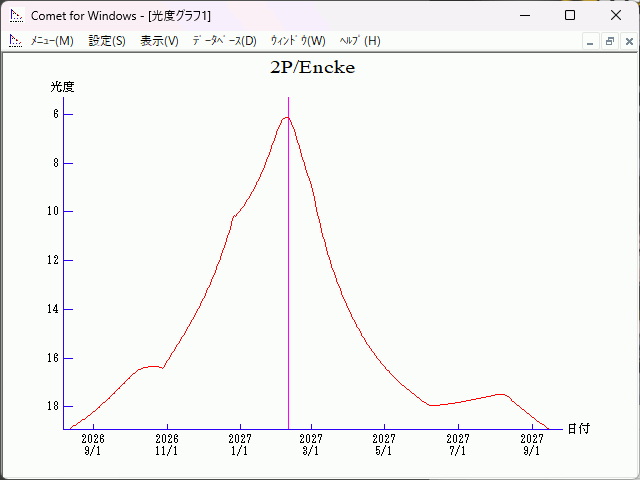This screenshot has height=480, width=640.
Task: Open the ヘルプ(H) help menu
Action: tap(360, 41)
